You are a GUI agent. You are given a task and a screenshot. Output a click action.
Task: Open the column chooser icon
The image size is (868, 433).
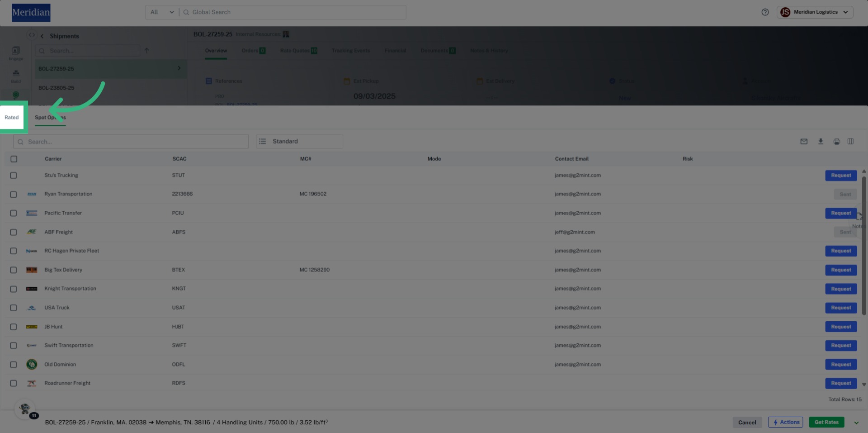(850, 142)
